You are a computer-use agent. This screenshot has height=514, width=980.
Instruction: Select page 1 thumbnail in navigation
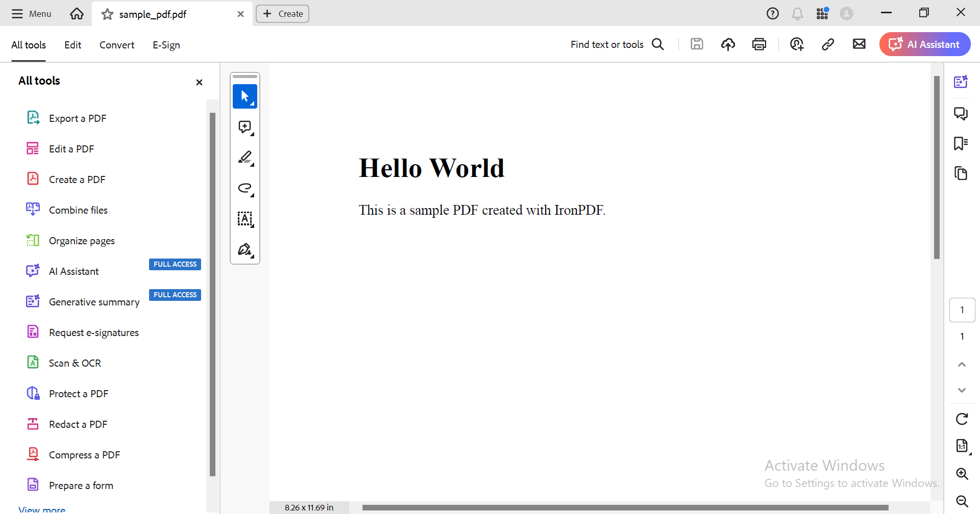(x=962, y=310)
